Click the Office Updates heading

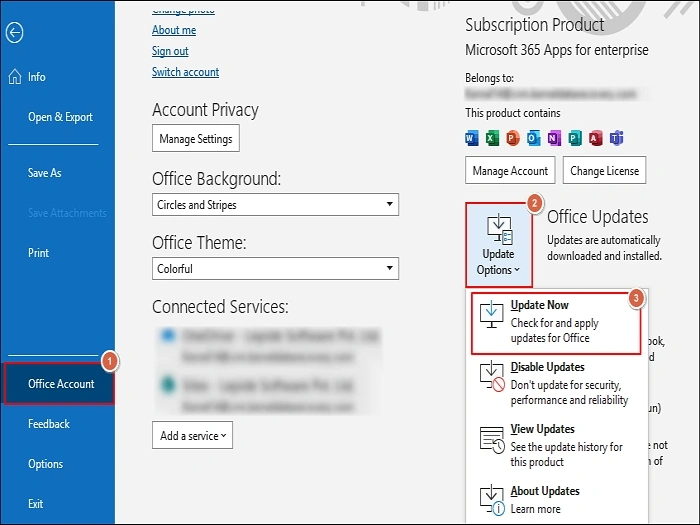coord(598,217)
